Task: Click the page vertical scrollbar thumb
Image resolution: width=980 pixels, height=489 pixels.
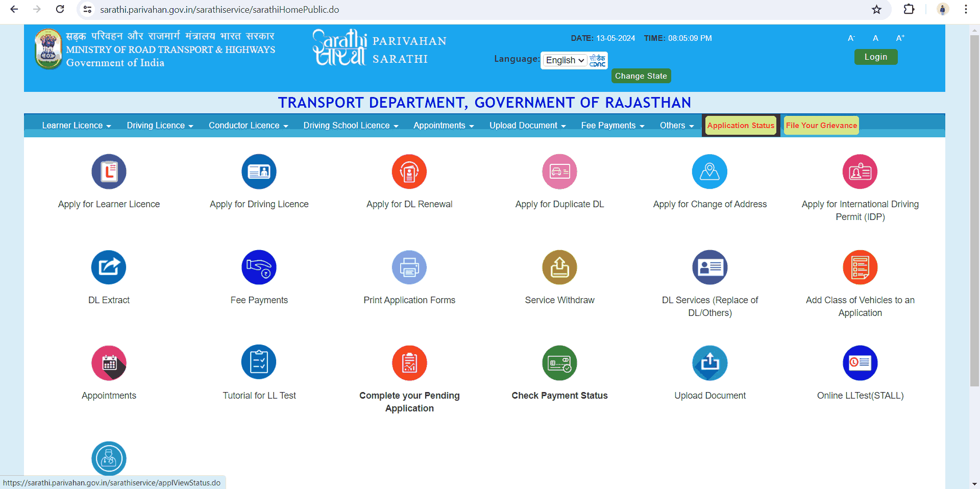Action: [974, 210]
